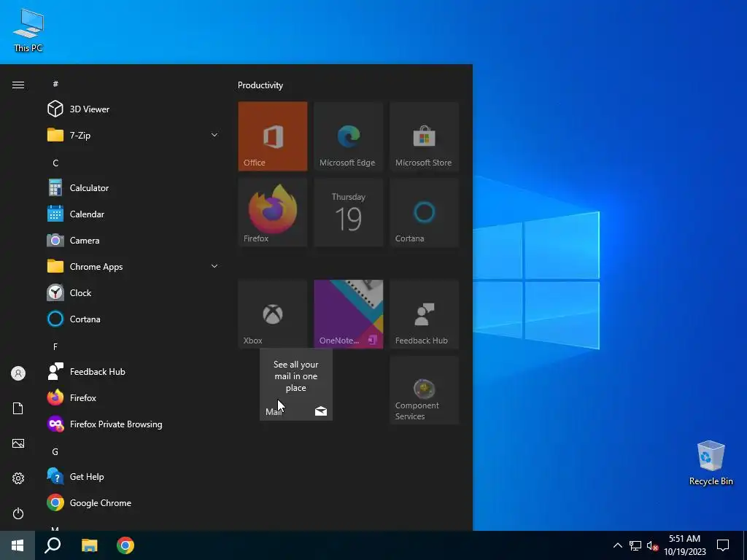
Task: Launch Calculator from the app list
Action: [133, 187]
